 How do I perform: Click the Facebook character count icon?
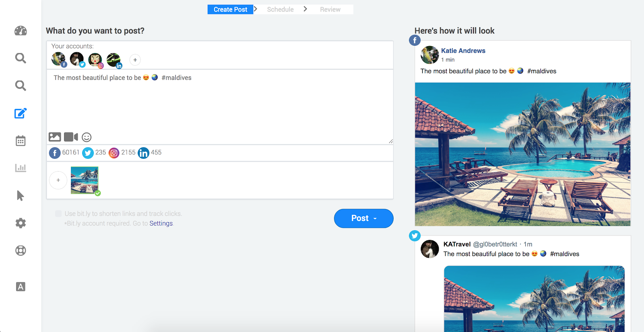(55, 153)
